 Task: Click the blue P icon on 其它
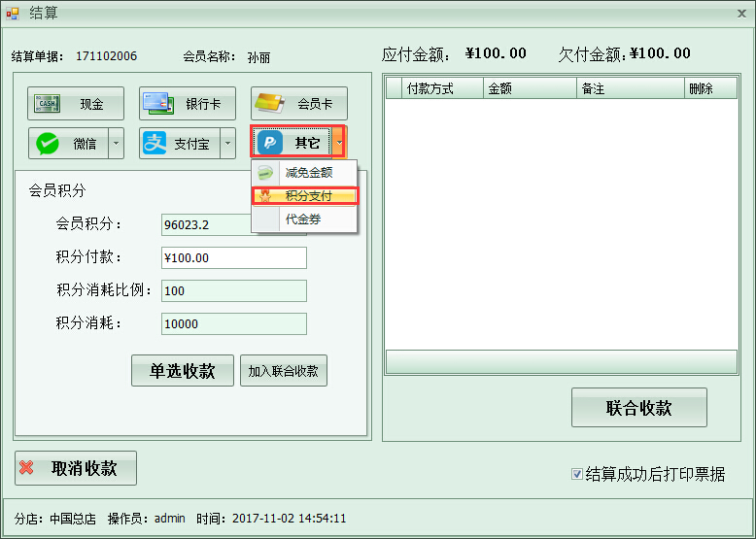(x=270, y=143)
